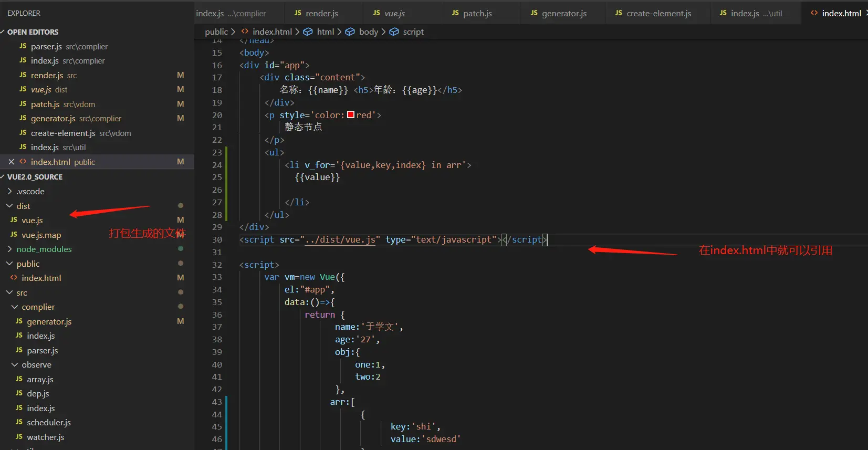The image size is (868, 450).
Task: Click line number 30 in gutter
Action: [217, 239]
